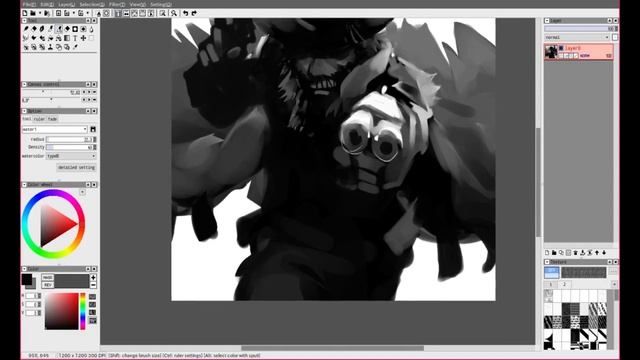The image size is (640, 360).
Task: Open the watercolor type dropdown
Action: pyautogui.click(x=71, y=156)
